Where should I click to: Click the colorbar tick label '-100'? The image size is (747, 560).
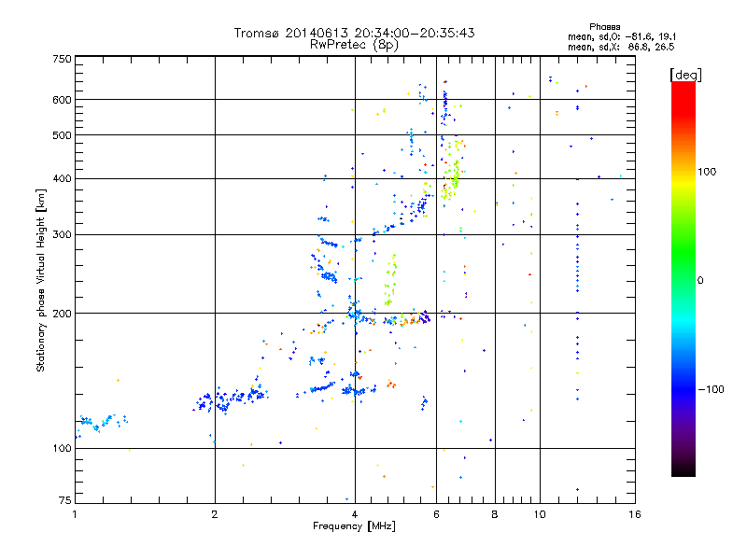click(712, 389)
